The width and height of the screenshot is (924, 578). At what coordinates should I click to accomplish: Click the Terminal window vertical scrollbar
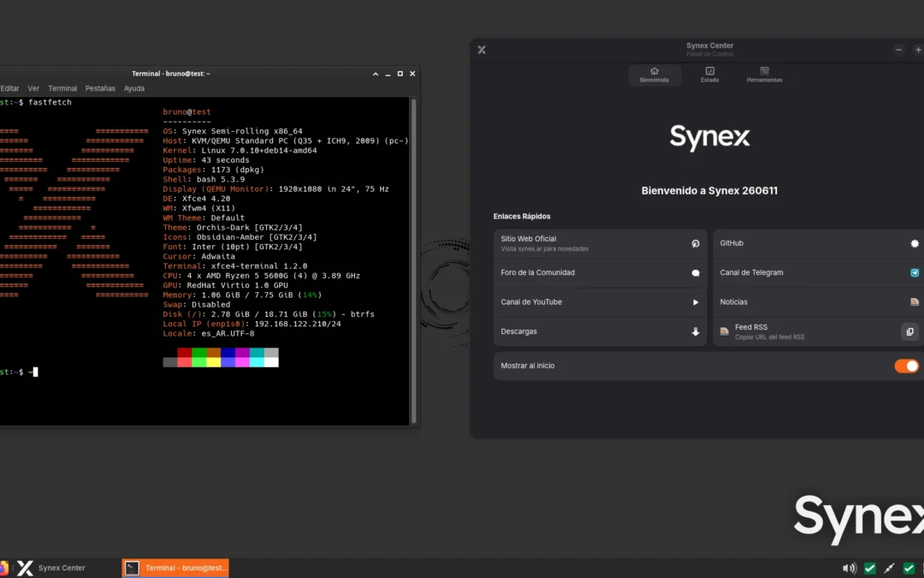click(414, 260)
